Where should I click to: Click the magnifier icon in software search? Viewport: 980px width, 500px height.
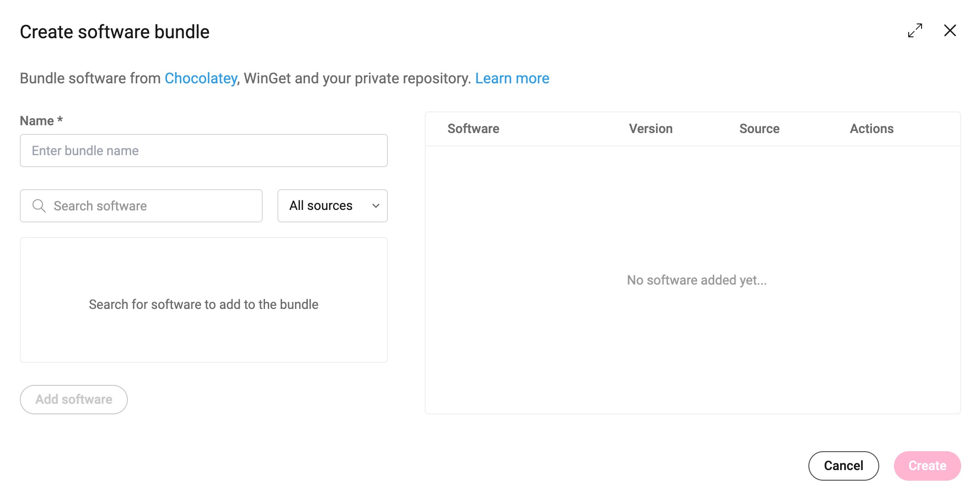click(39, 206)
